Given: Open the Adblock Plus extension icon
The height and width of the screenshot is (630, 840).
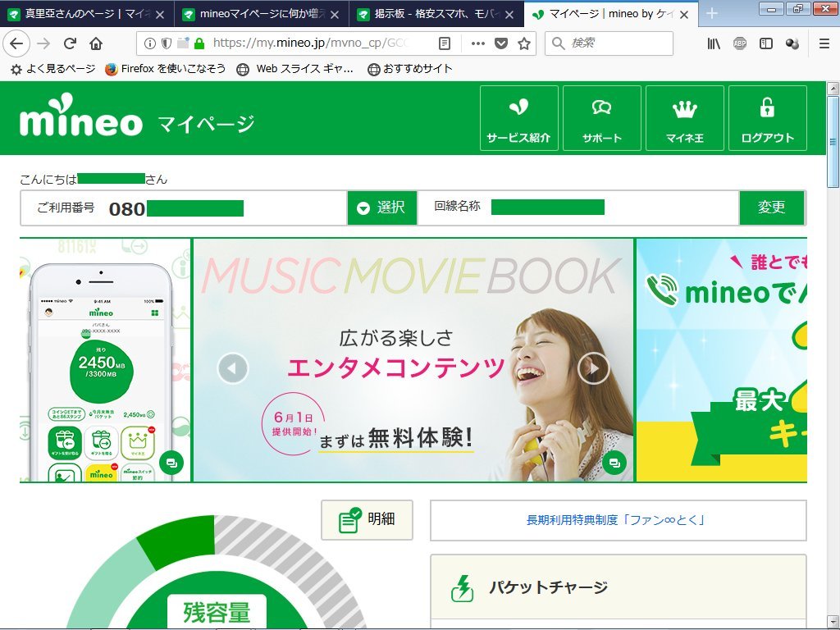Looking at the screenshot, I should coord(740,43).
